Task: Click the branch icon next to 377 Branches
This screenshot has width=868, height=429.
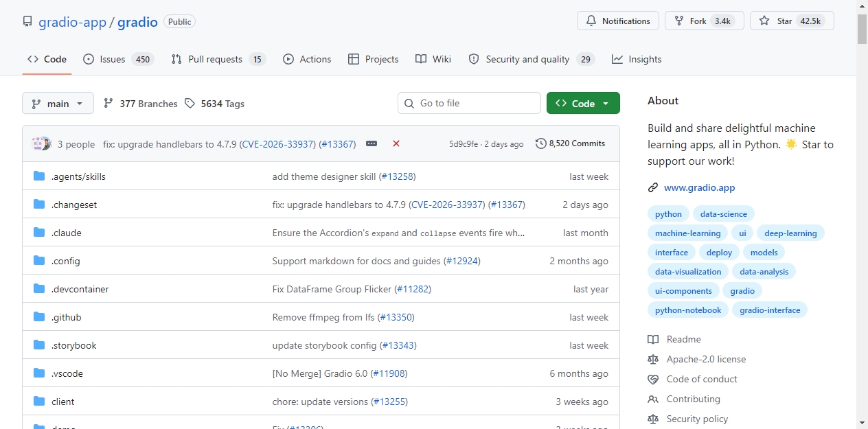Action: click(108, 104)
